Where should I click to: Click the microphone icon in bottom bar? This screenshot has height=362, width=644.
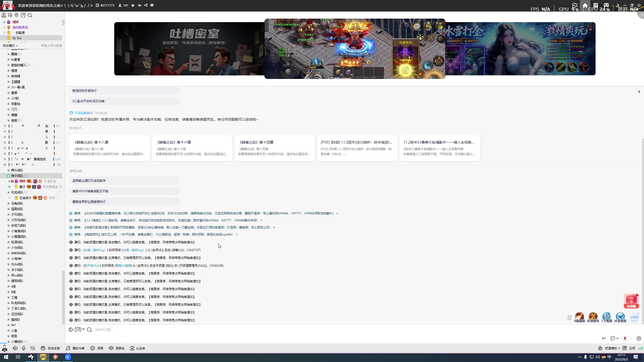(x=24, y=348)
